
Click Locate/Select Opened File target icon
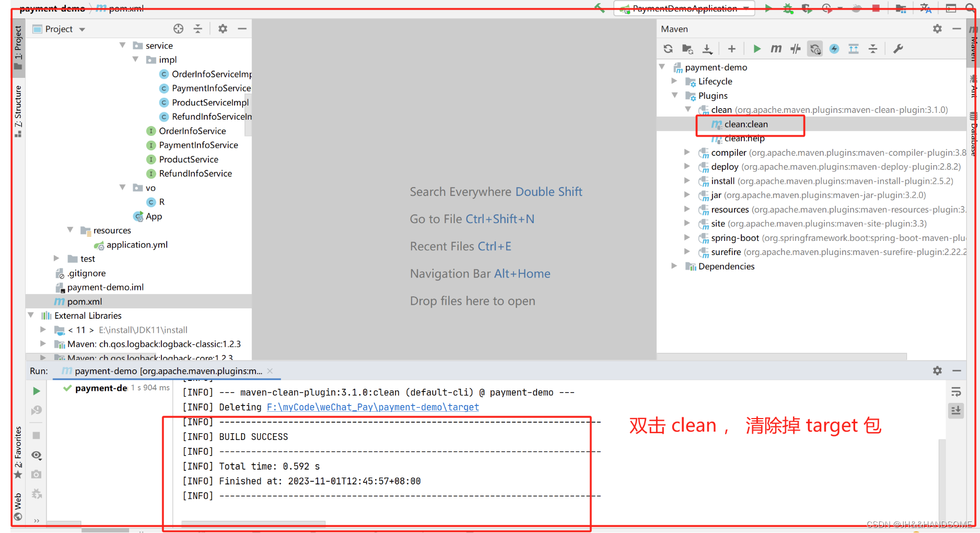pos(178,29)
